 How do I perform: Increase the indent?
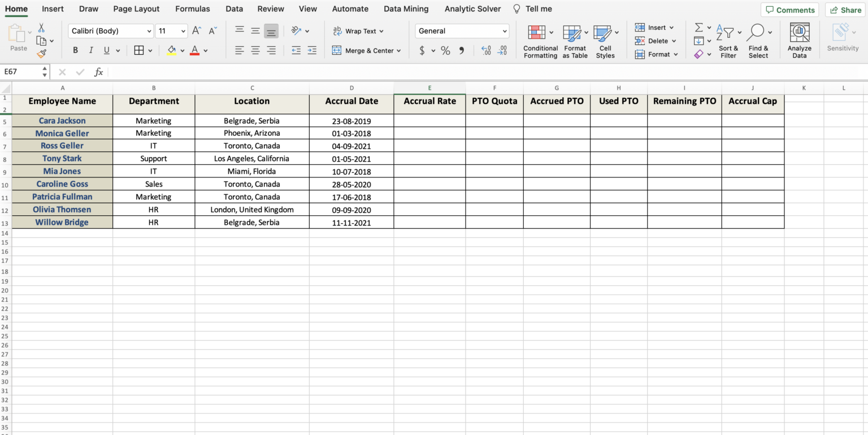pos(312,50)
